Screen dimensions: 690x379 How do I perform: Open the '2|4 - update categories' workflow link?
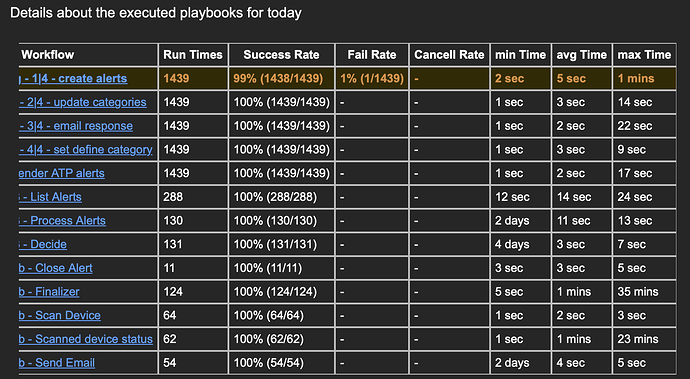(x=83, y=102)
